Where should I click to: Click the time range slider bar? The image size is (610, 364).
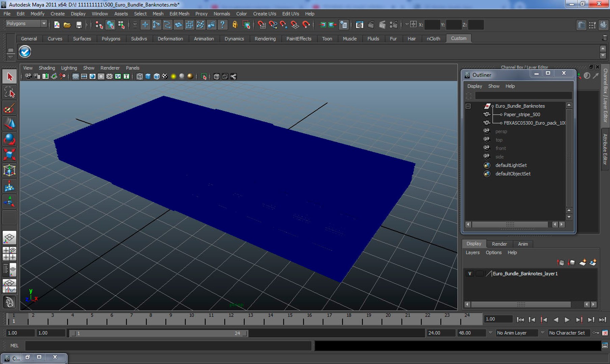pyautogui.click(x=158, y=333)
